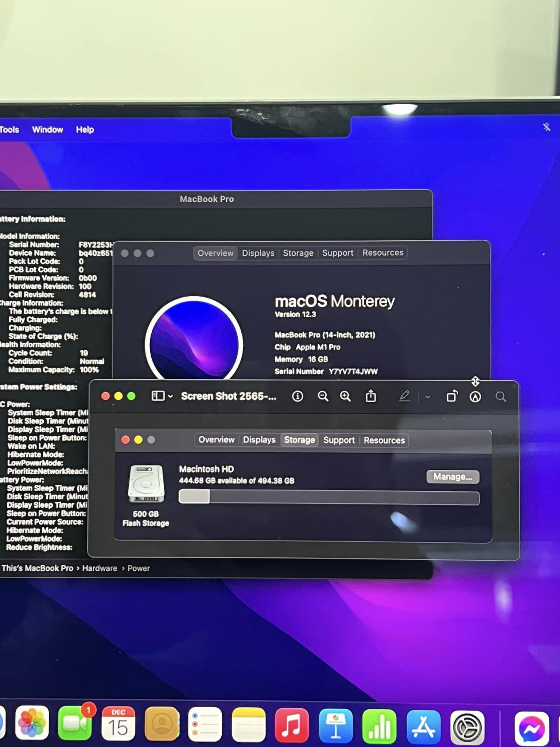Viewport: 560px width, 747px height.
Task: Rotate the image with Preview's rotate icon
Action: point(452,396)
